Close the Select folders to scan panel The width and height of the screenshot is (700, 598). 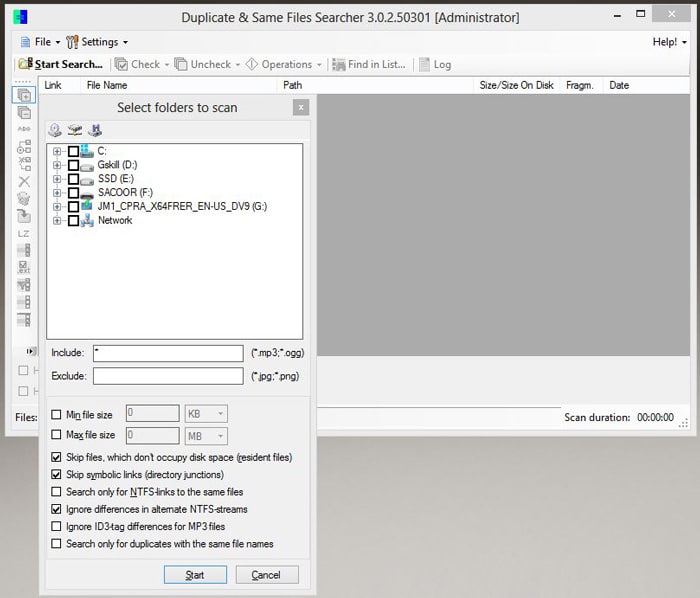click(301, 107)
